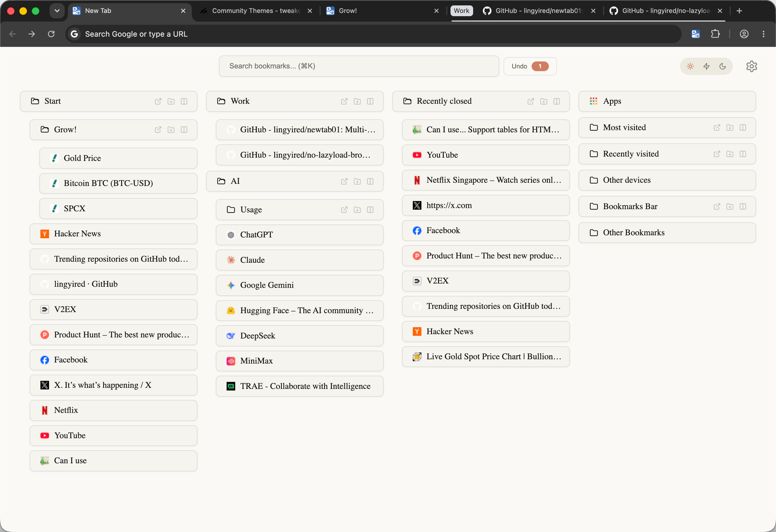Open the settings gear on the new tab page

pos(752,66)
